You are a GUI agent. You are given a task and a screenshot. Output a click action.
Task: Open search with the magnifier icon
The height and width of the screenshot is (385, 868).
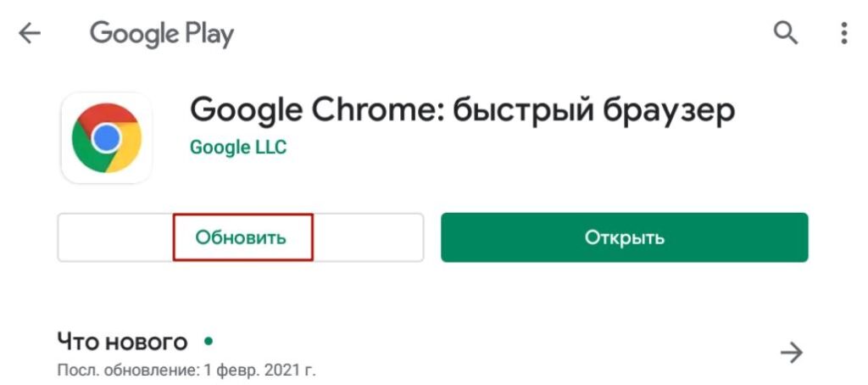coord(786,34)
